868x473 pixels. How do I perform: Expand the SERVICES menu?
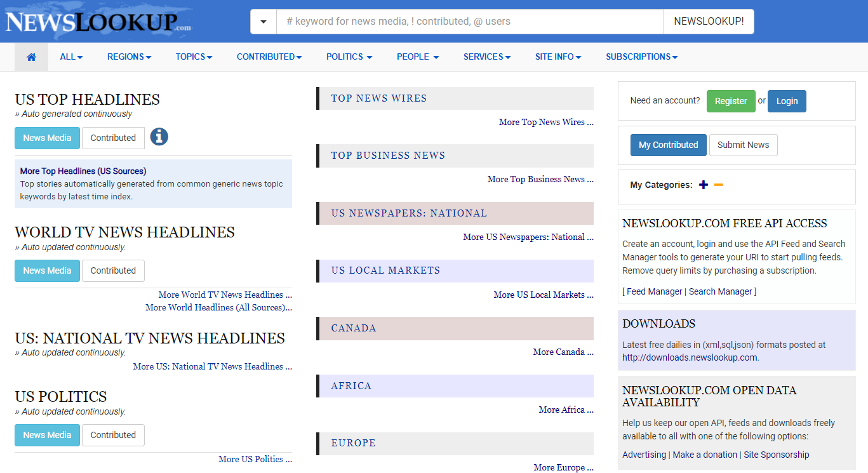(x=487, y=57)
